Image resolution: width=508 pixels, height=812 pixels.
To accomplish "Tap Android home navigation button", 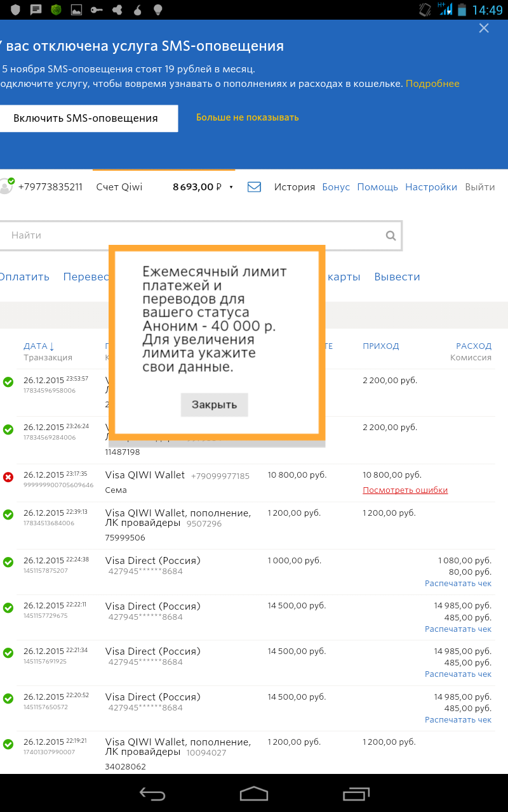I will [254, 794].
